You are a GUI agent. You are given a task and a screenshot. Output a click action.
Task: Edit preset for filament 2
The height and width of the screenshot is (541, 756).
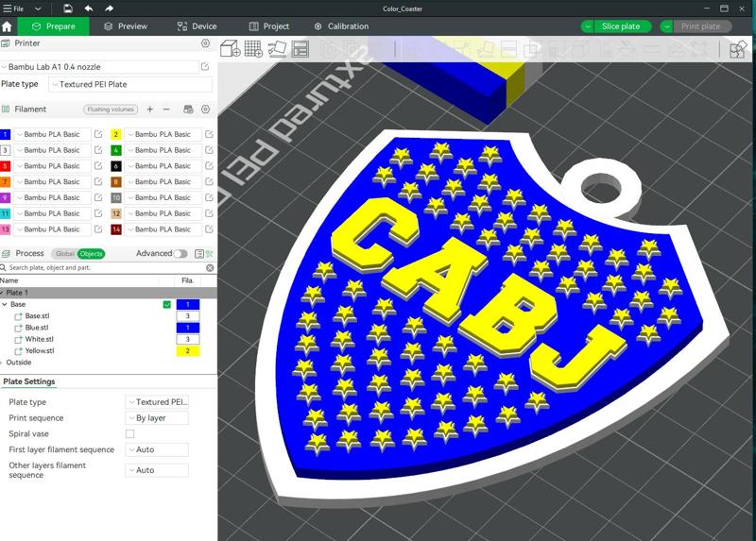(209, 134)
